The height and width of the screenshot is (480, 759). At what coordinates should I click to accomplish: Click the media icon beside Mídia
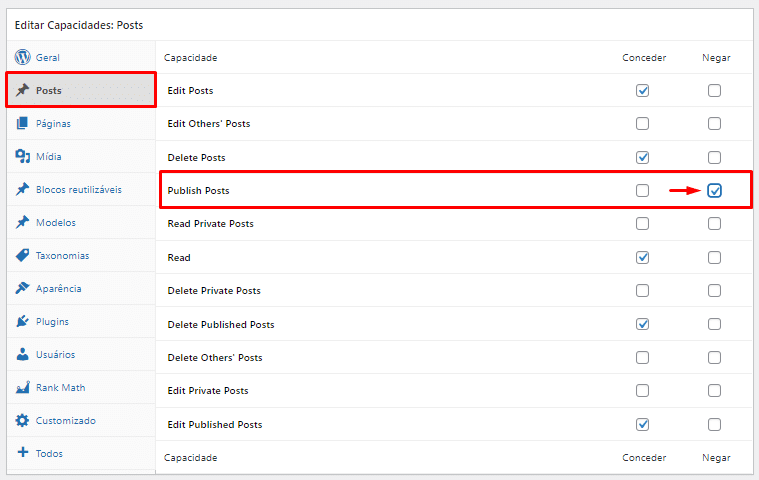(22, 156)
